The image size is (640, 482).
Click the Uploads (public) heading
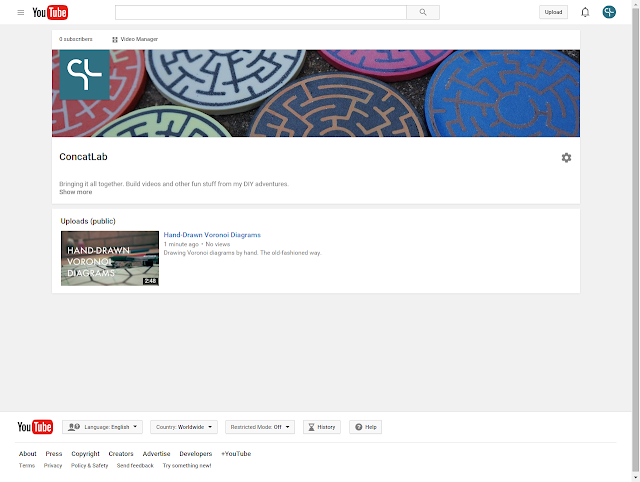88,221
